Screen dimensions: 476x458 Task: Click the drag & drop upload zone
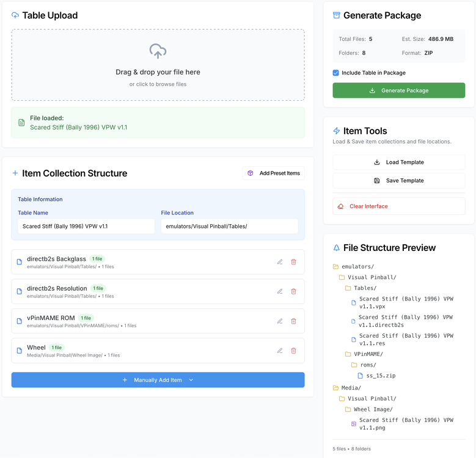(158, 65)
